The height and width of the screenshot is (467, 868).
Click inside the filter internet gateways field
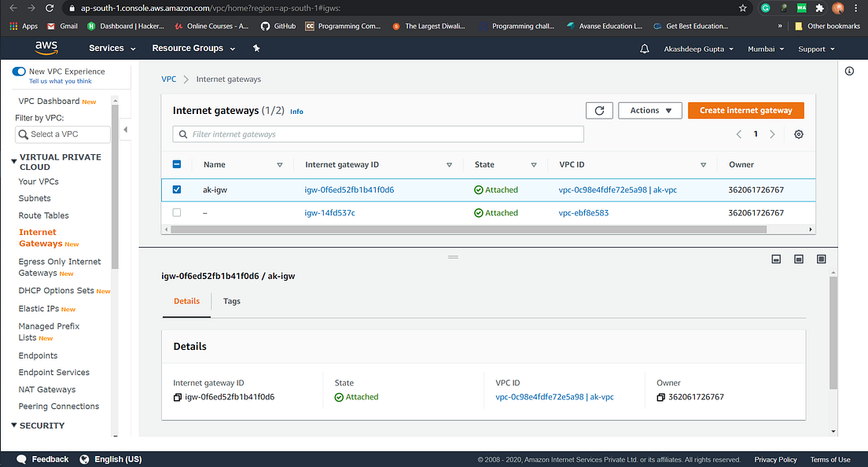coord(377,134)
